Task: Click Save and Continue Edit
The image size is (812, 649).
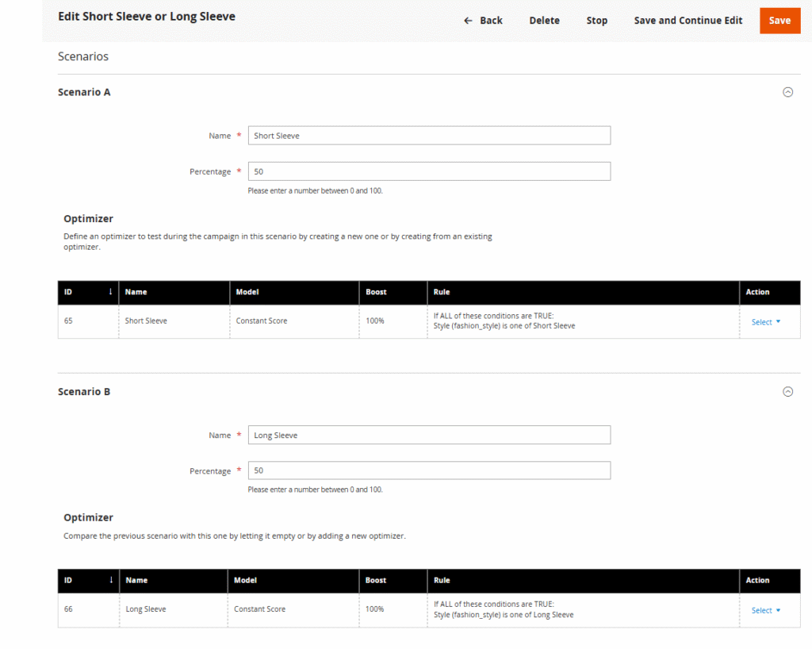Action: pyautogui.click(x=688, y=21)
